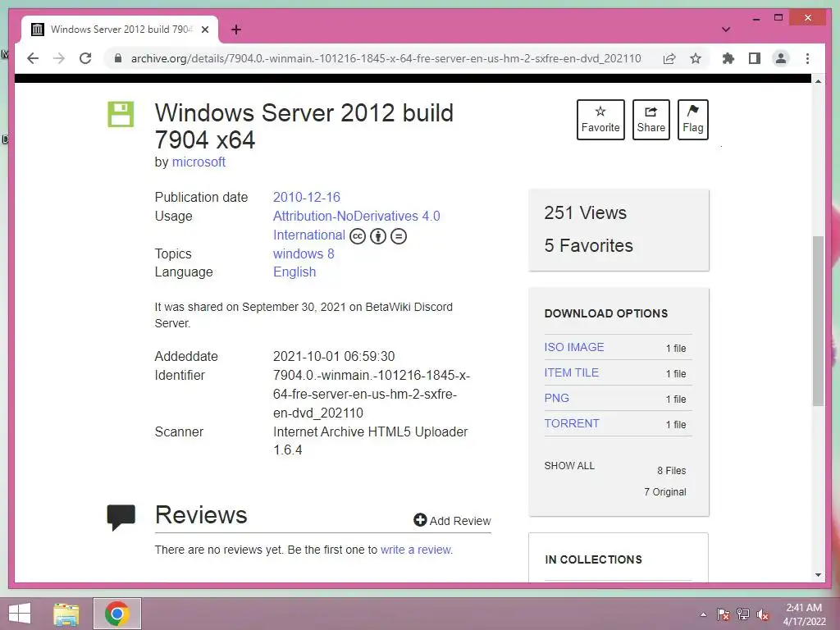
Task: Download the TORRENT file
Action: (571, 423)
